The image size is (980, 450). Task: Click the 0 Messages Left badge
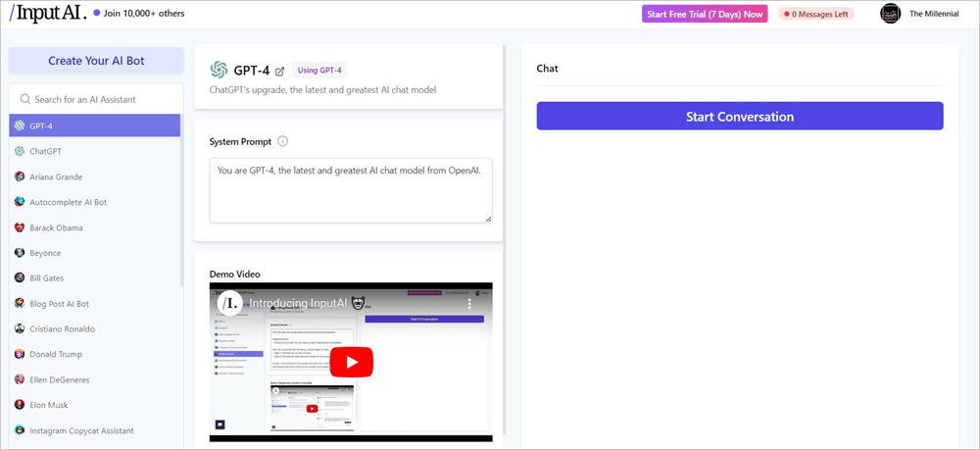click(x=815, y=14)
